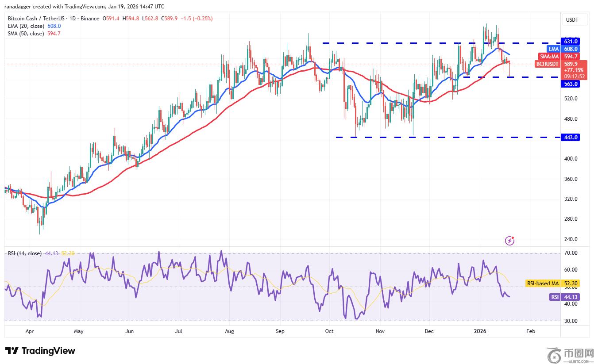Click the lightning bolt event icon
Screen dimensions: 594x364
pyautogui.click(x=510, y=241)
